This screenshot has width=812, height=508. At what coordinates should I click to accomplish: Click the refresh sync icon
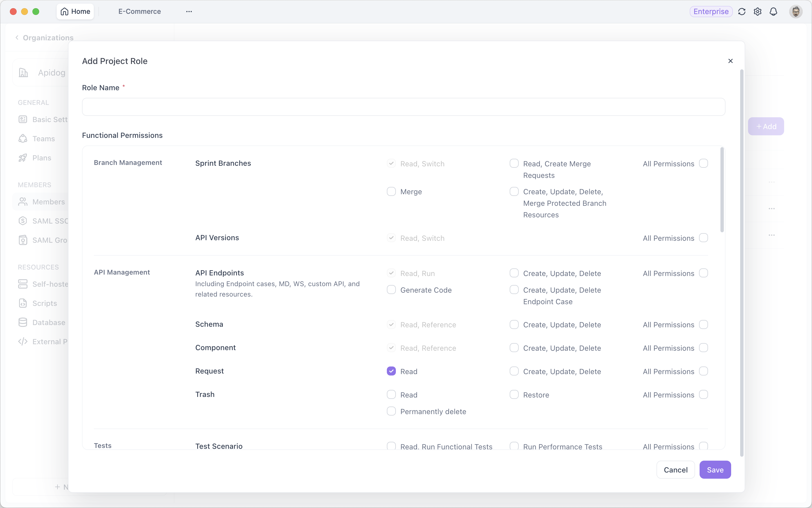tap(742, 12)
